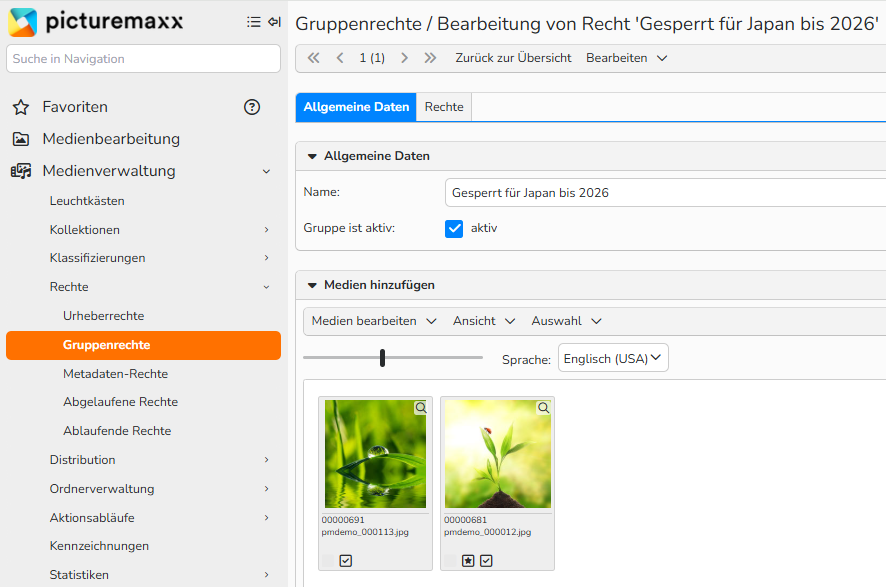Open the Bearbeiten dropdown menu
This screenshot has height=587, width=886.
(627, 58)
